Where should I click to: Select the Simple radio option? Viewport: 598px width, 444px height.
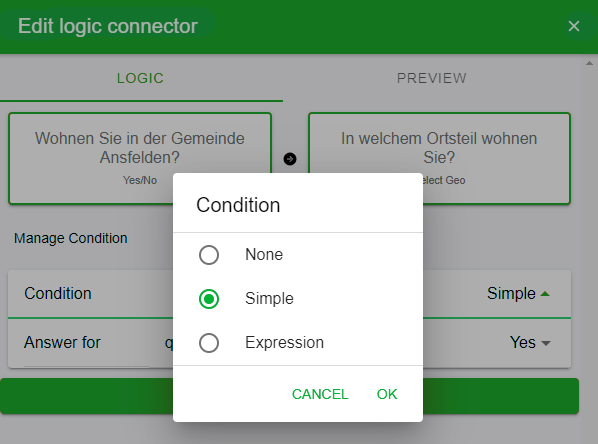tap(209, 299)
